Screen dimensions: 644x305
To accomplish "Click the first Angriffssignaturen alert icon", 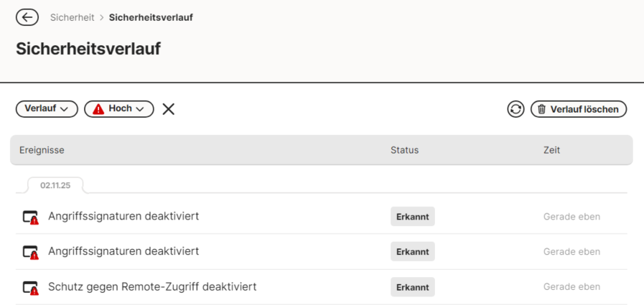I will 30,217.
